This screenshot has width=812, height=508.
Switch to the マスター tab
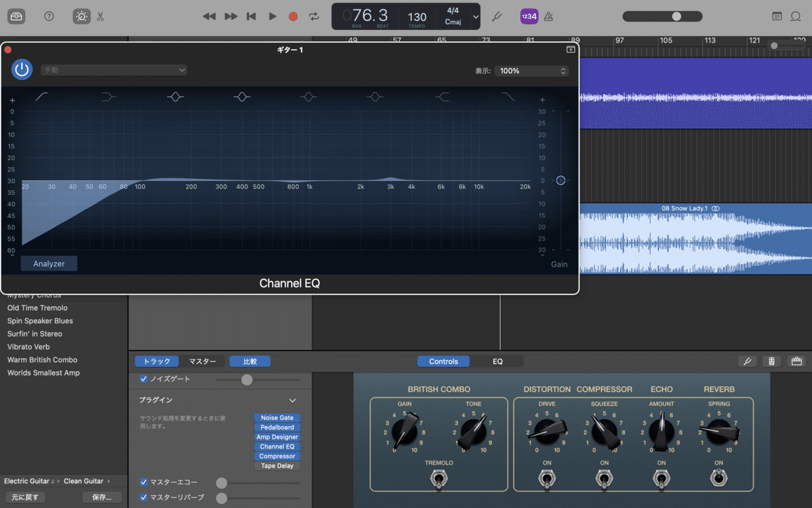[202, 362]
